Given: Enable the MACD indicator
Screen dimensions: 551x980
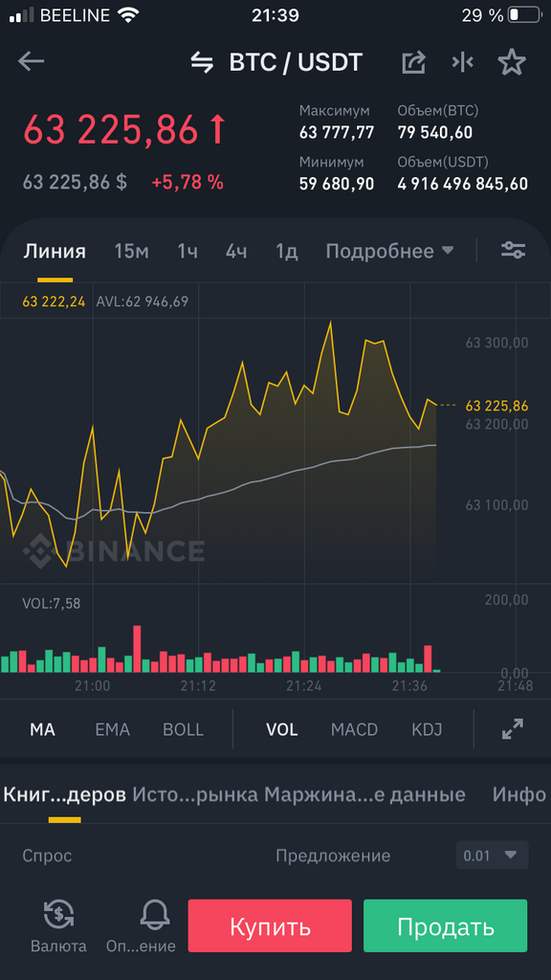Looking at the screenshot, I should coord(354,729).
